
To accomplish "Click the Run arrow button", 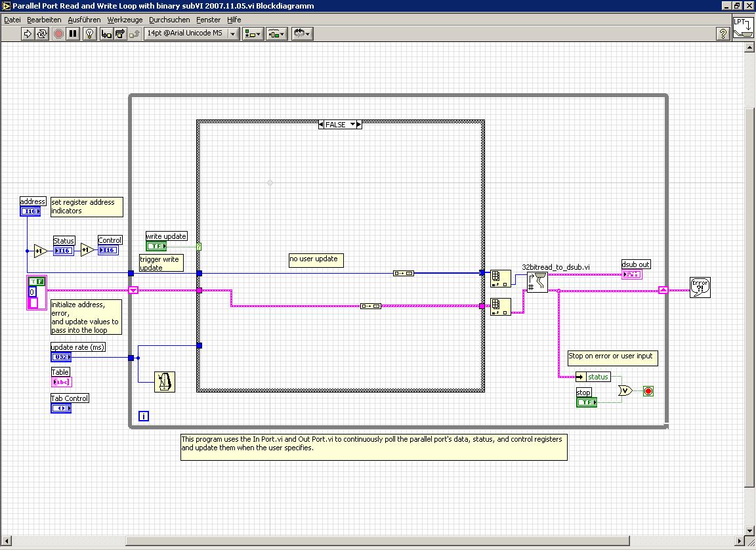I will 28,33.
